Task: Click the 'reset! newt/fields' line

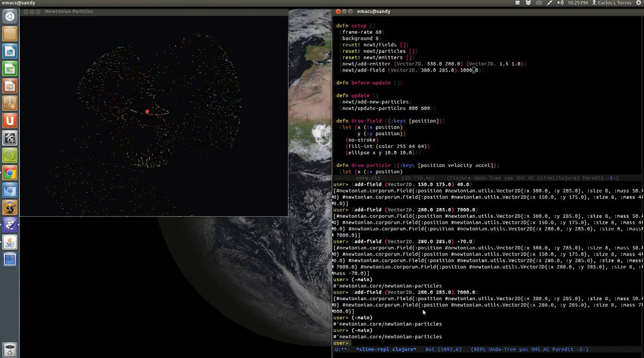Action: [374, 45]
